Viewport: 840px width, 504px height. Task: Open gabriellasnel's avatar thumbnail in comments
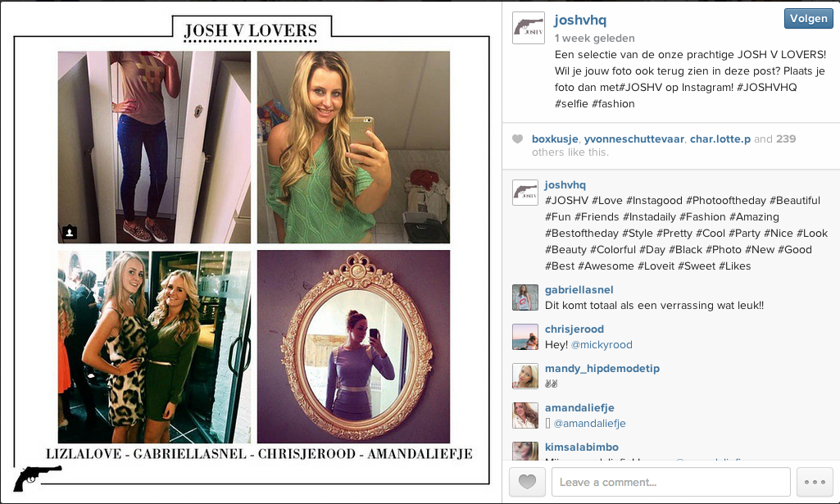click(x=525, y=297)
